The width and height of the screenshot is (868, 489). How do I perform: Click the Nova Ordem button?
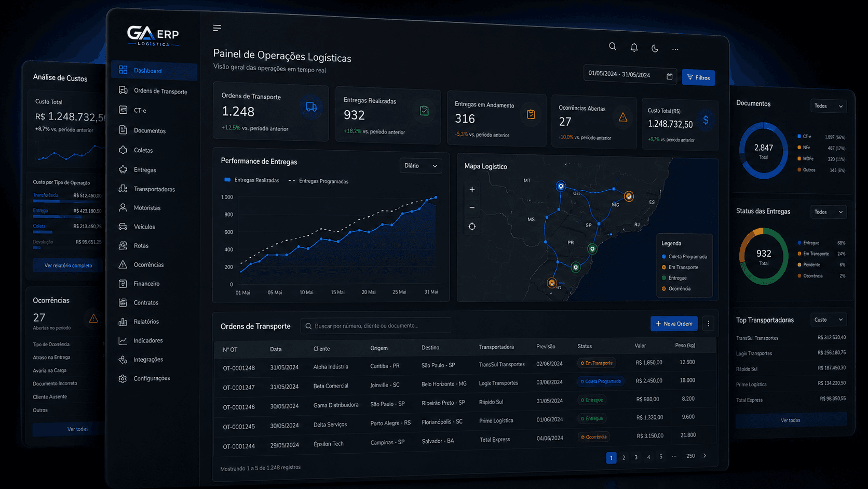click(674, 324)
